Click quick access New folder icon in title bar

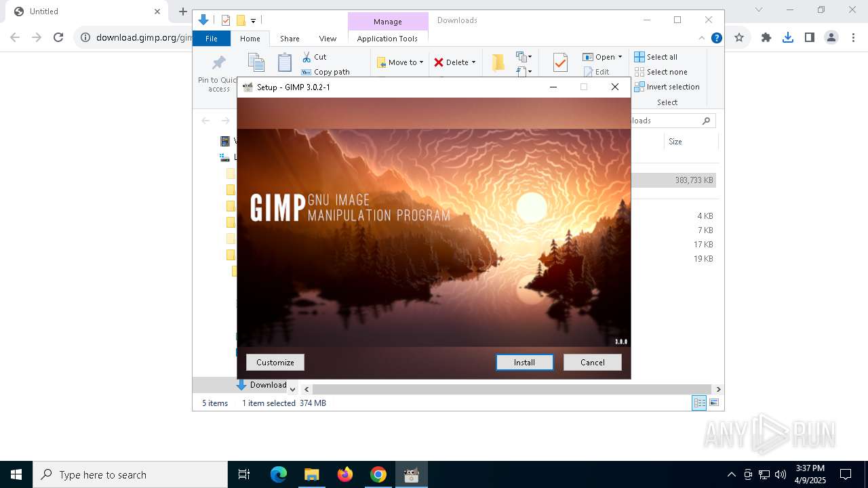click(240, 20)
